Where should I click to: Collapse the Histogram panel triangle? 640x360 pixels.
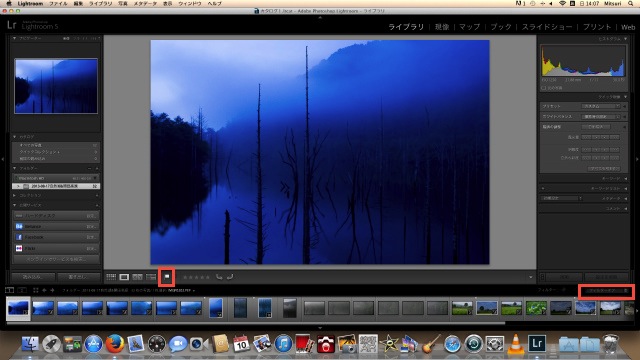[x=626, y=39]
